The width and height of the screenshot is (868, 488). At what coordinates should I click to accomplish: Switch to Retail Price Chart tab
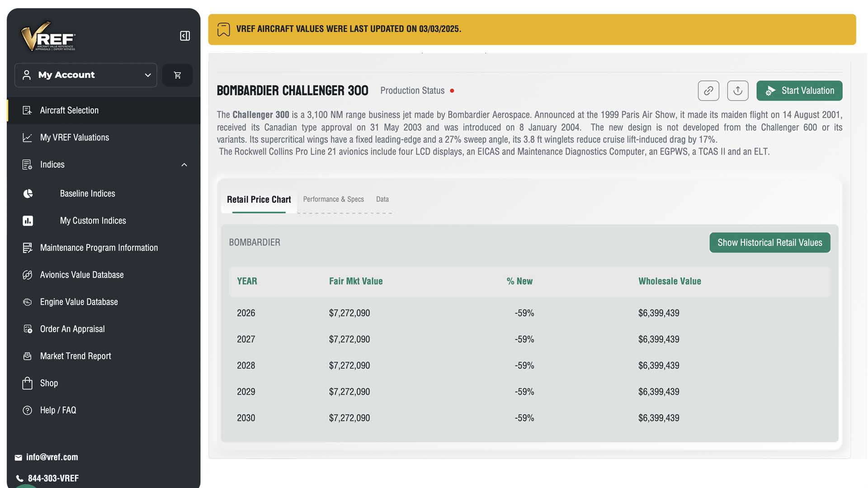point(259,200)
